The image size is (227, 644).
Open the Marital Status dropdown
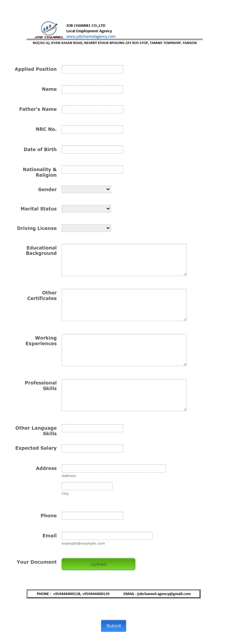point(86,208)
